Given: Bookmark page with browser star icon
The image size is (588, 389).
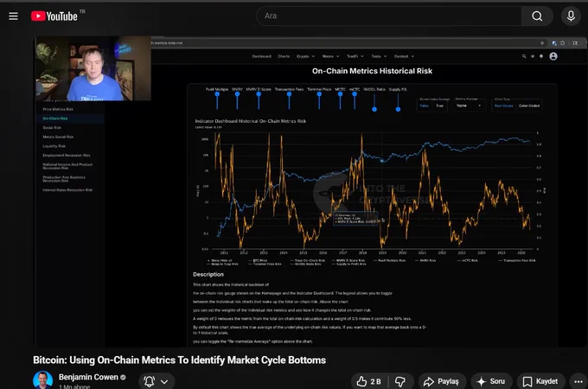Looking at the screenshot, I should (x=542, y=42).
